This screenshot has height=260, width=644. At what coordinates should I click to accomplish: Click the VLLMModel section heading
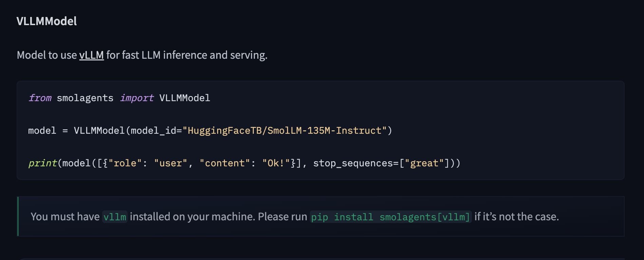pyautogui.click(x=46, y=21)
